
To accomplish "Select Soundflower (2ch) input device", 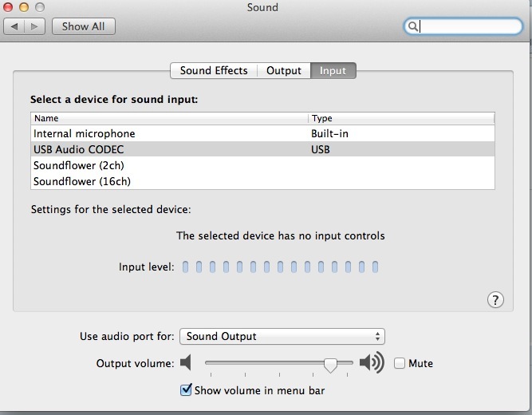I will pyautogui.click(x=262, y=165).
